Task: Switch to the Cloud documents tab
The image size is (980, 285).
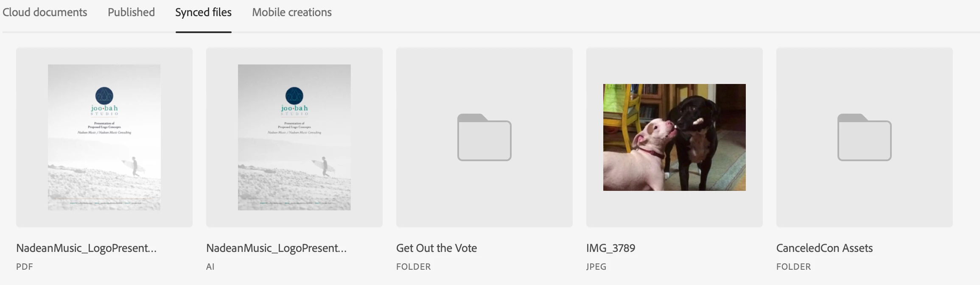Action: (x=45, y=12)
